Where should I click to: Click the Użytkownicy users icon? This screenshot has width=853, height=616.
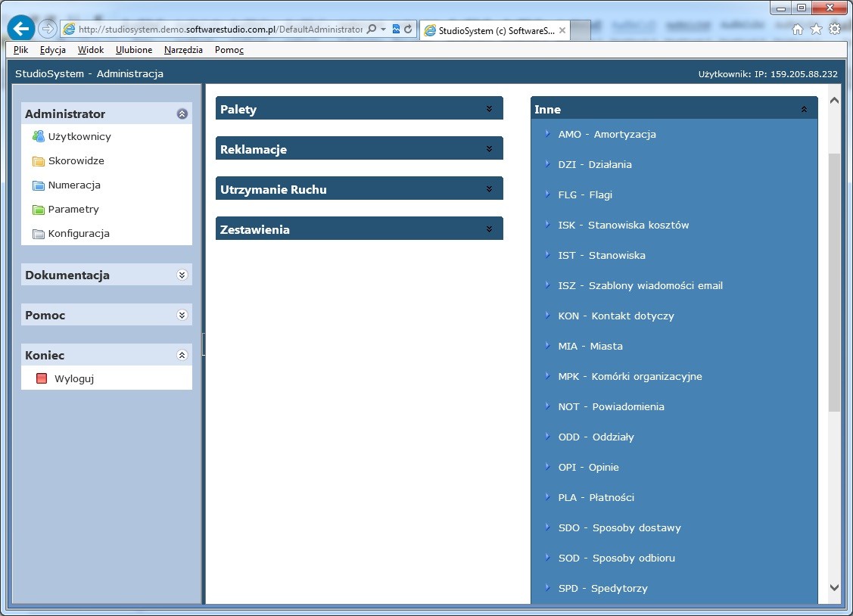(x=38, y=136)
